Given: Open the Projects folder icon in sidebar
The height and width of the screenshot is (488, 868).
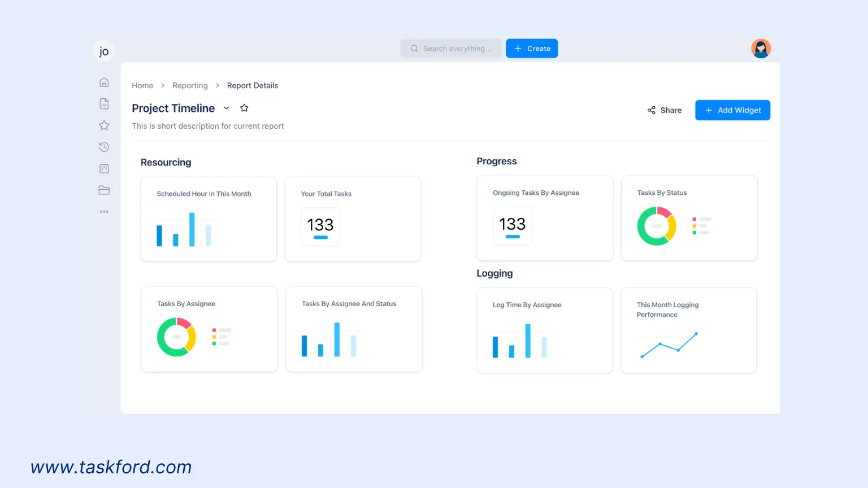Looking at the screenshot, I should click(x=104, y=190).
